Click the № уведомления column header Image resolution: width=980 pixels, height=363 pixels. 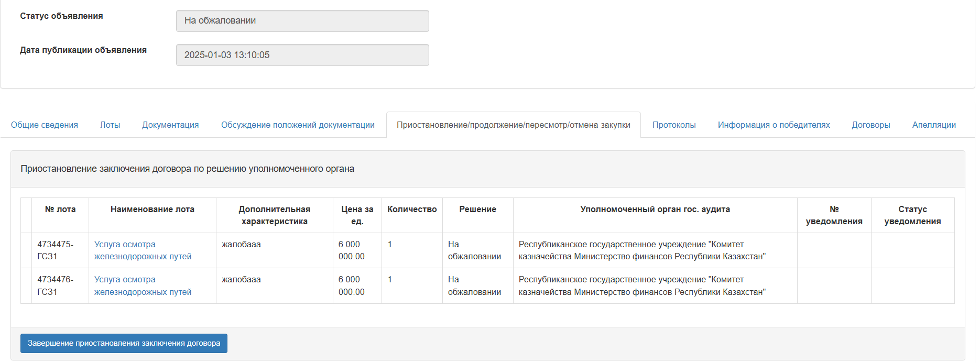coord(834,215)
